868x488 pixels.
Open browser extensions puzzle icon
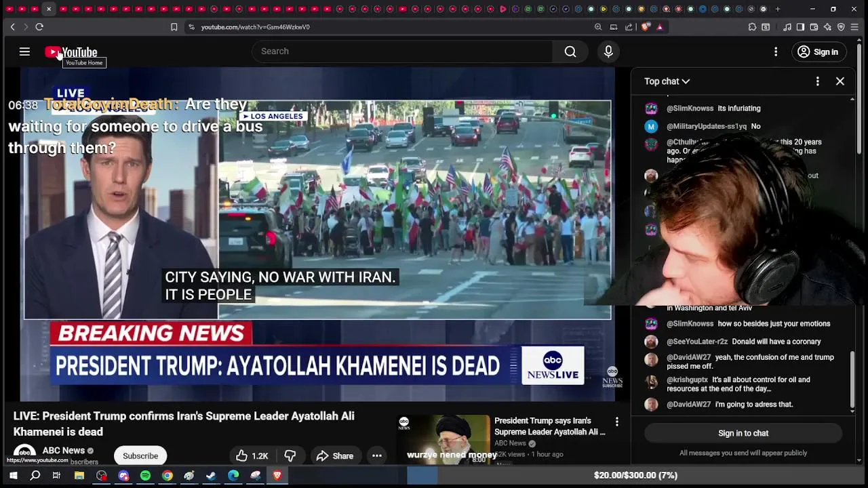click(752, 27)
